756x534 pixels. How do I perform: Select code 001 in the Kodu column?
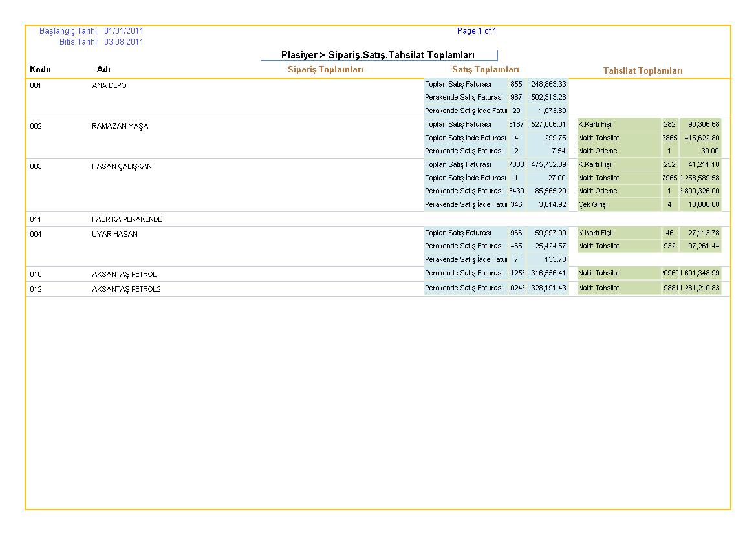pos(36,85)
